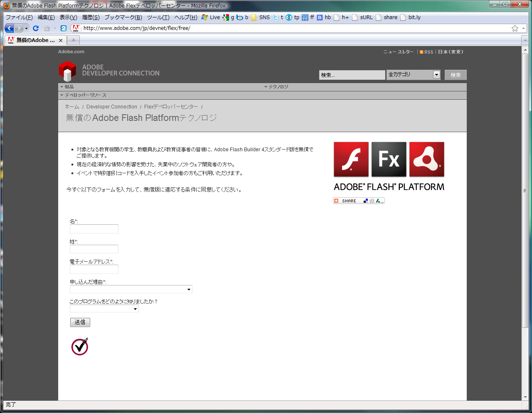
Task: Open the 表示(V) menu
Action: click(x=68, y=17)
